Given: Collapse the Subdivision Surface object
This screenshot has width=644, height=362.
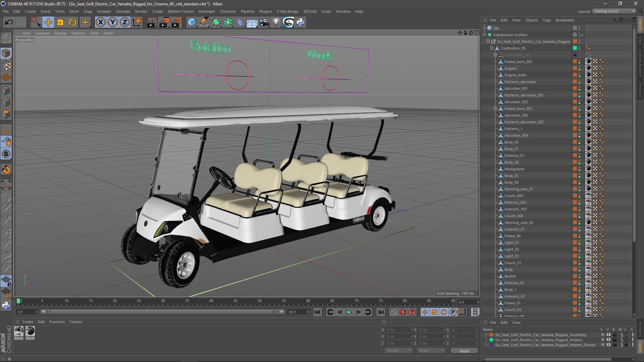Looking at the screenshot, I should click(x=484, y=35).
